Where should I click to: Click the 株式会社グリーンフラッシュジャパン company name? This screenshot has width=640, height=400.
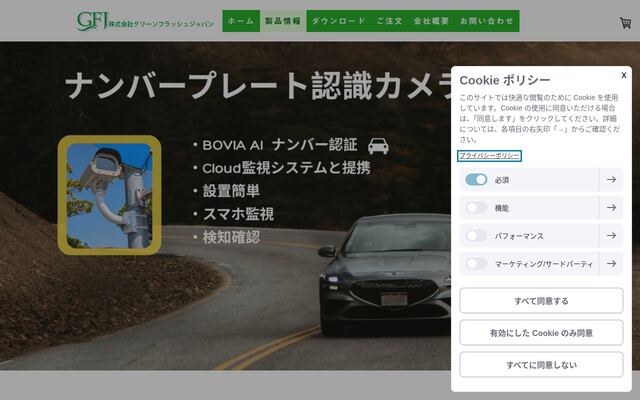point(161,24)
